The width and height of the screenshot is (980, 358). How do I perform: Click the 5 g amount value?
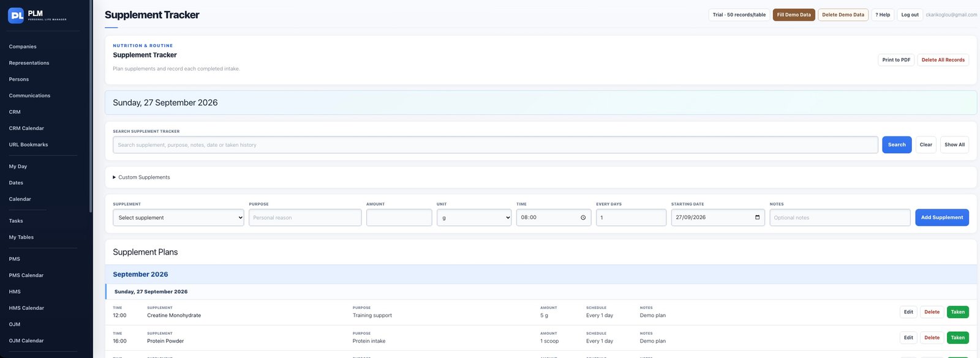tap(544, 316)
